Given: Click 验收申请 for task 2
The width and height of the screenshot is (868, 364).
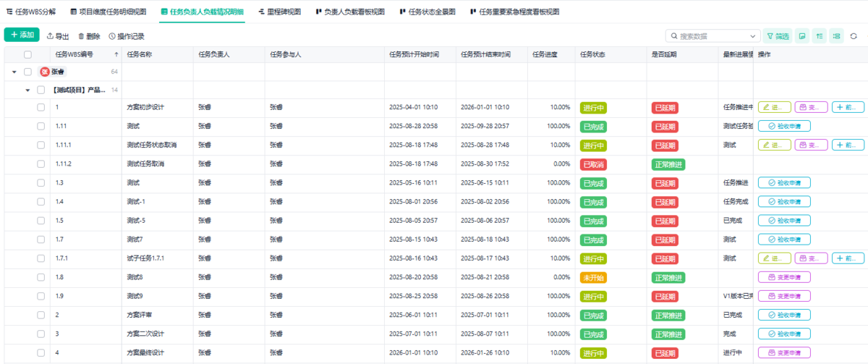Looking at the screenshot, I should point(784,315).
